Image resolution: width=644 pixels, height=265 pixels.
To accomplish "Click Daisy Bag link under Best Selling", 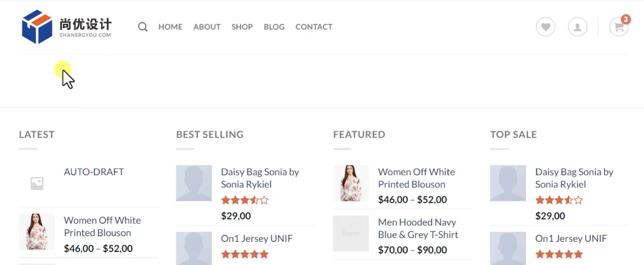I will 260,178.
